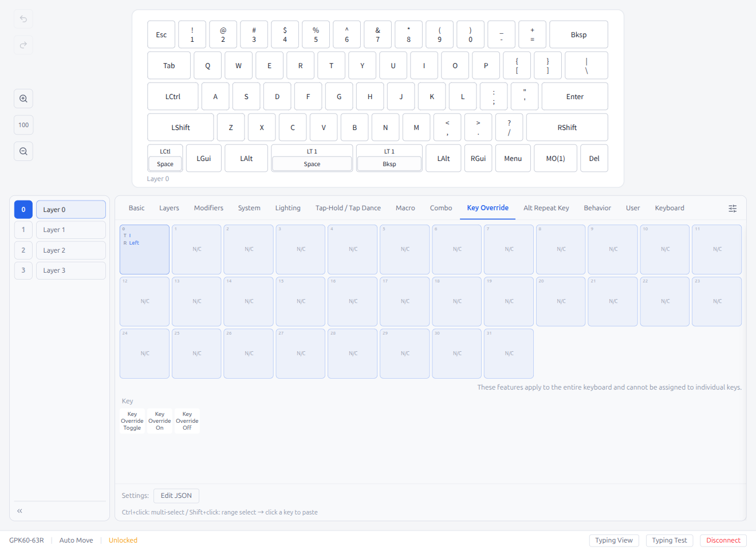
Task: Click the undo arrow icon
Action: tap(23, 19)
